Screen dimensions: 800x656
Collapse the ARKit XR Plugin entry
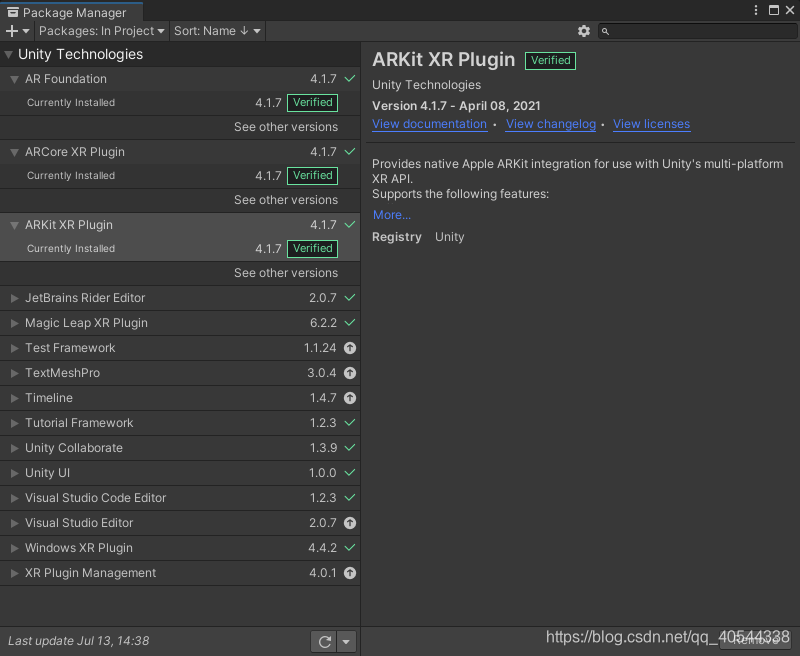[x=14, y=225]
